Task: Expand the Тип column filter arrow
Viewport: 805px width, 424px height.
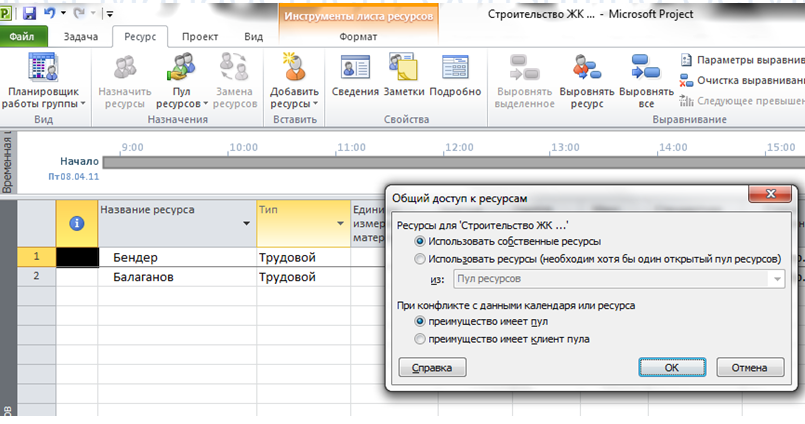Action: click(340, 223)
